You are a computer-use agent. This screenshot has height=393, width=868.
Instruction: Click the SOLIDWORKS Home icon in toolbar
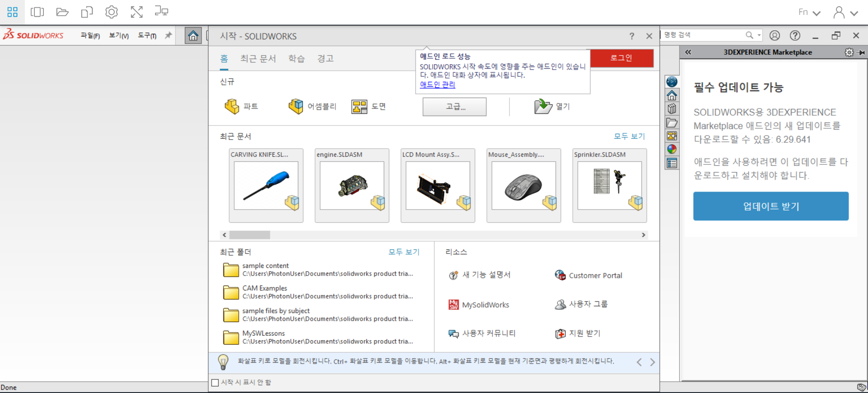(193, 36)
